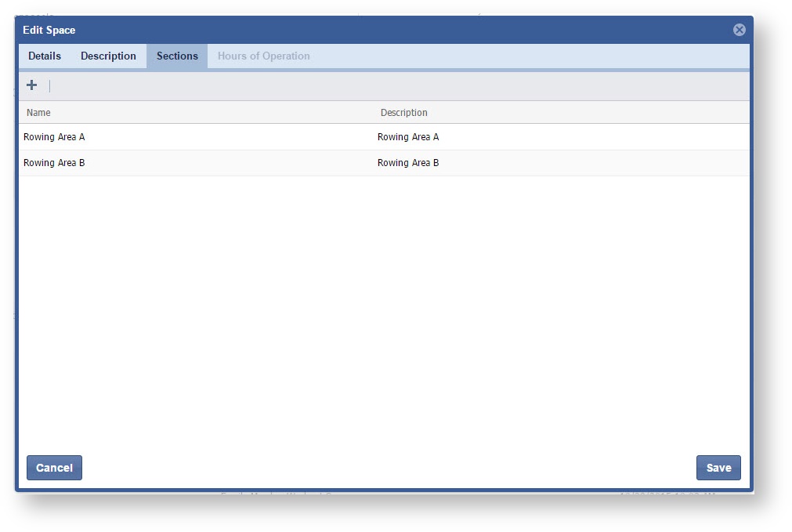Click the empty area below the sections list
The width and height of the screenshot is (792, 532).
coord(384,313)
